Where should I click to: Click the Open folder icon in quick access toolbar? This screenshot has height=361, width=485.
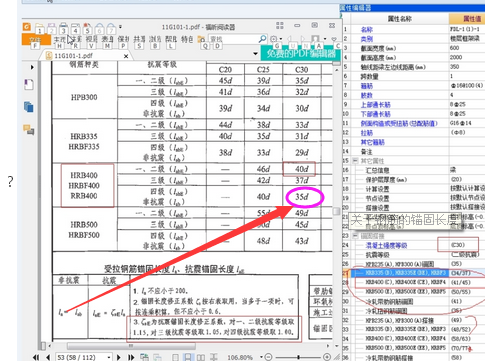[x=40, y=27]
